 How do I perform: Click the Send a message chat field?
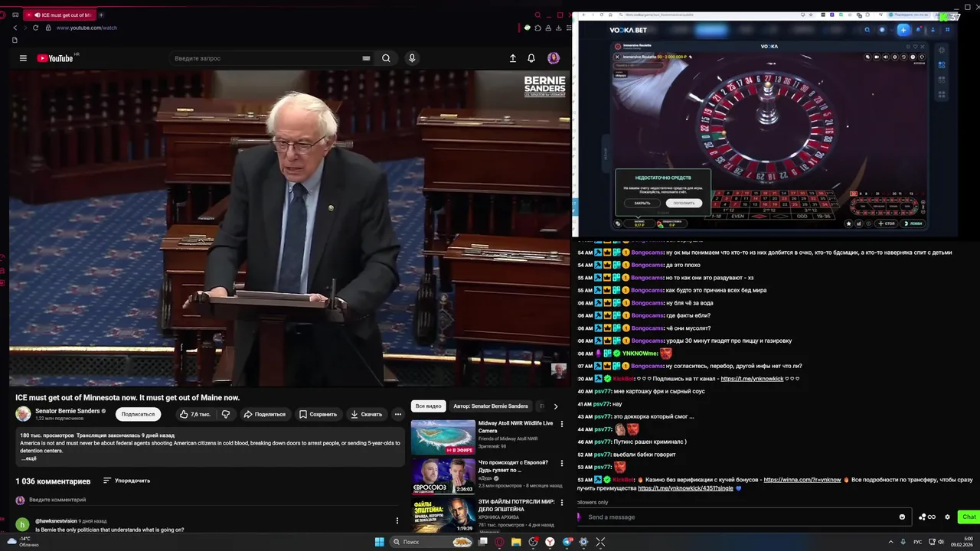click(x=739, y=517)
